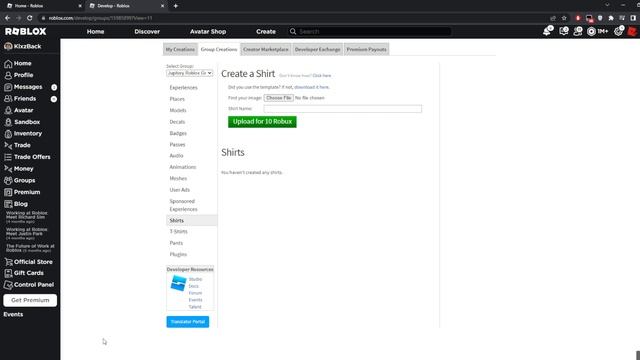Viewport: 640px width, 360px height.
Task: Click the Profile icon in the left sidebar
Action: tap(8, 75)
